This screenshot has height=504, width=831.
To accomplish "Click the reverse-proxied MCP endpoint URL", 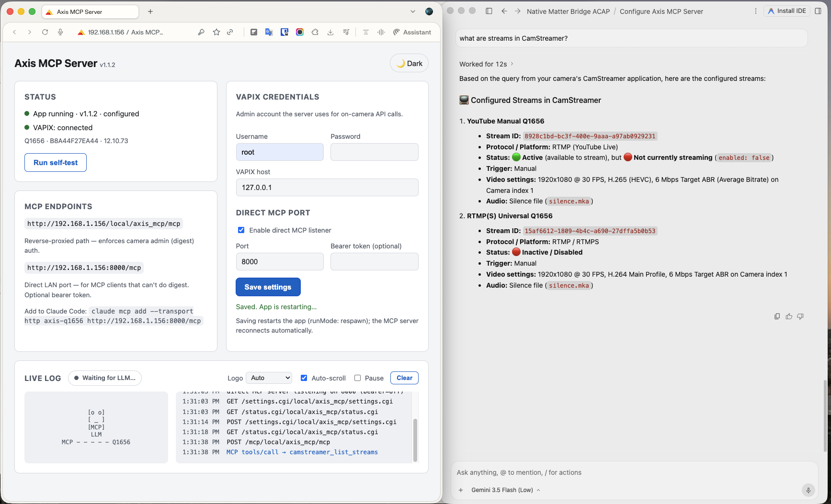I will [104, 224].
